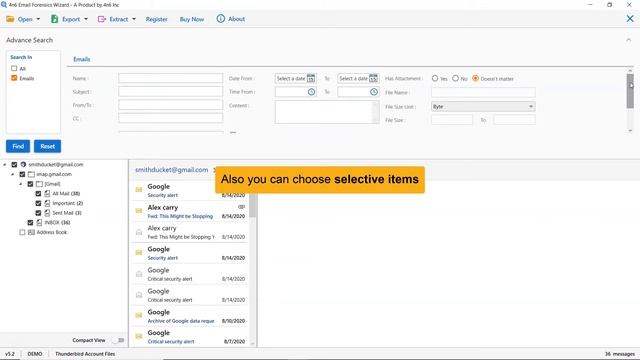The image size is (640, 360).
Task: Check the All search-in checkbox
Action: click(x=14, y=68)
